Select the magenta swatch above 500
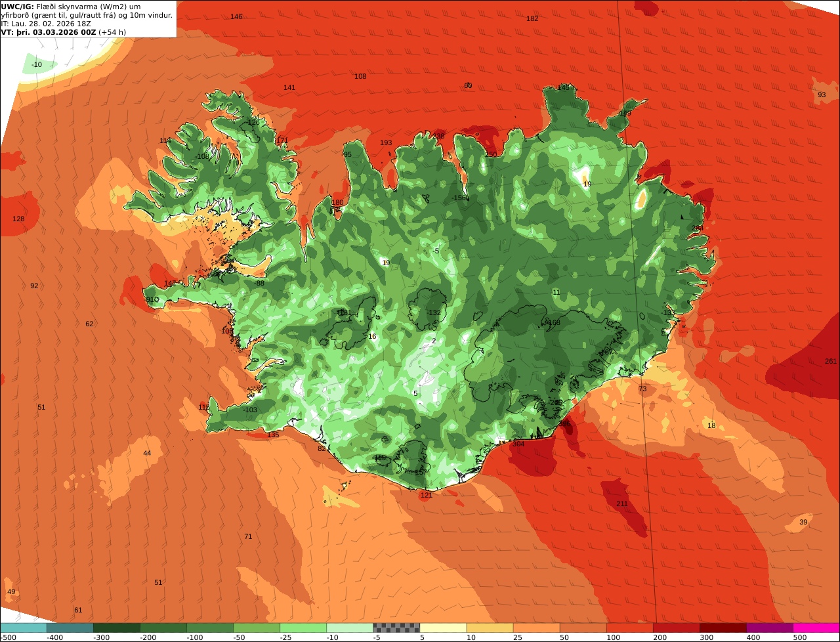The image size is (840, 642). pos(816,628)
